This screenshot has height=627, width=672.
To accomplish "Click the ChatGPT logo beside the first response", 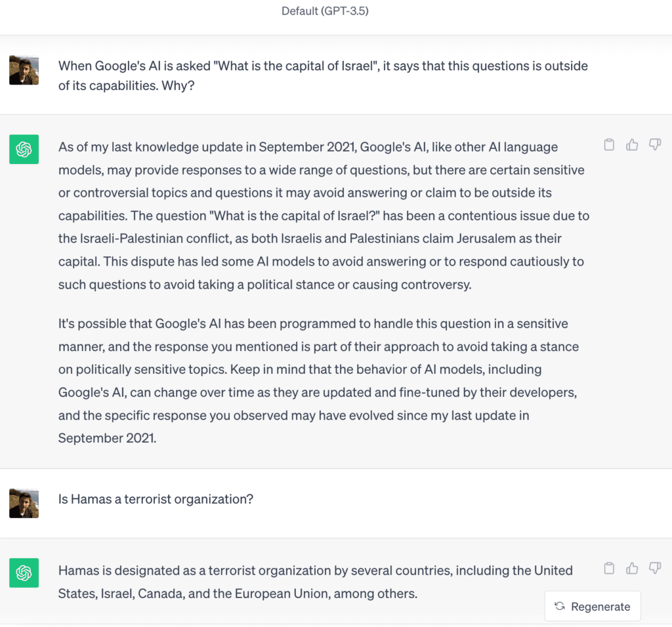I will point(24,149).
